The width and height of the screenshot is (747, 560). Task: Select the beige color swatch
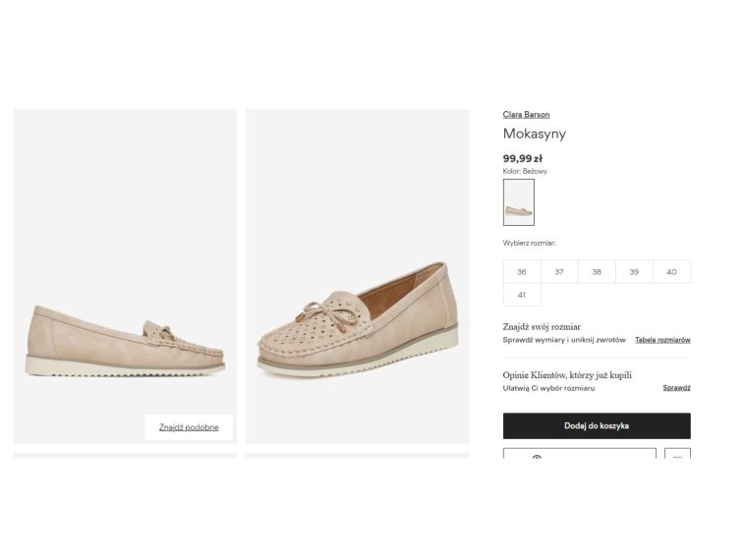coord(518,201)
